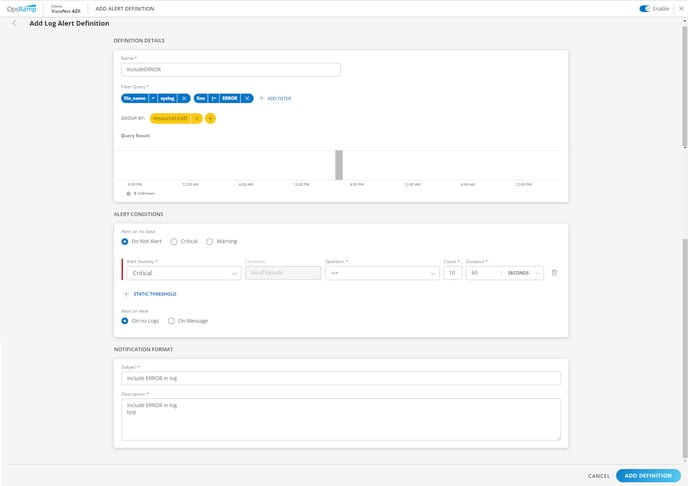The height and width of the screenshot is (486, 688).
Task: Click the CANCEL button
Action: pos(598,475)
